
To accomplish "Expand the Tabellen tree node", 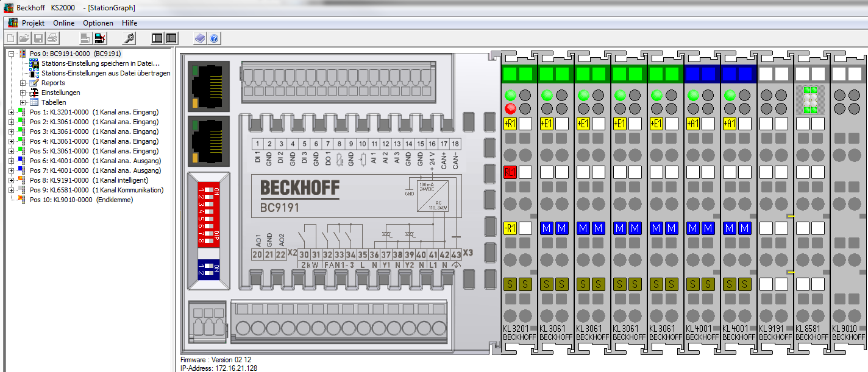I will click(x=23, y=102).
